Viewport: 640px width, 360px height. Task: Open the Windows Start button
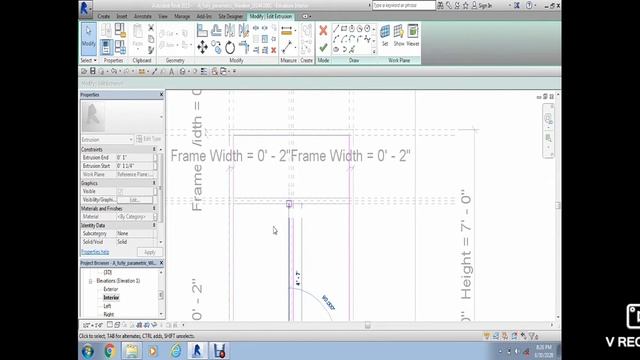pos(88,351)
